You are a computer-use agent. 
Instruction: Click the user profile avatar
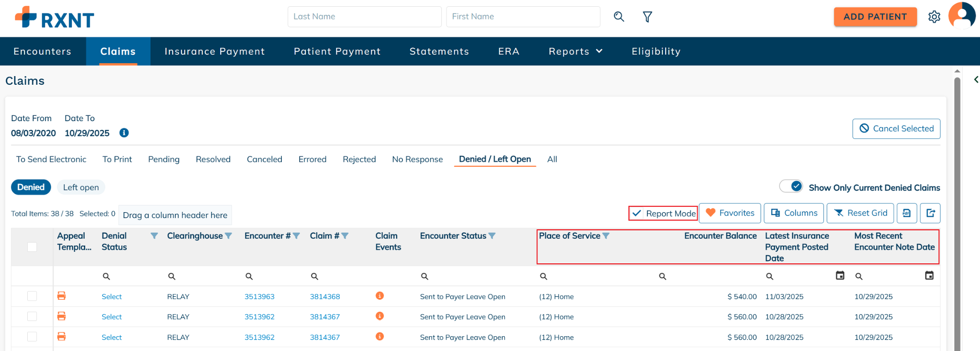[961, 16]
